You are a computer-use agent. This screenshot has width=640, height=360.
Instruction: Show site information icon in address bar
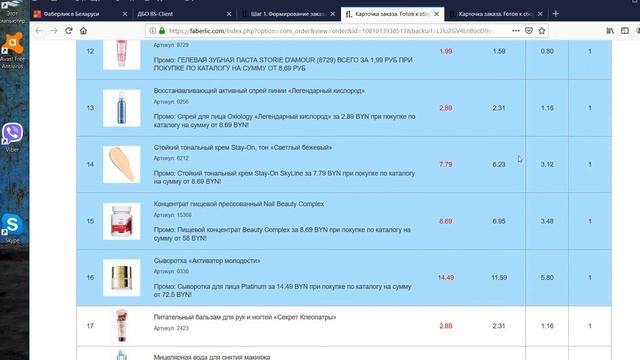(x=152, y=31)
